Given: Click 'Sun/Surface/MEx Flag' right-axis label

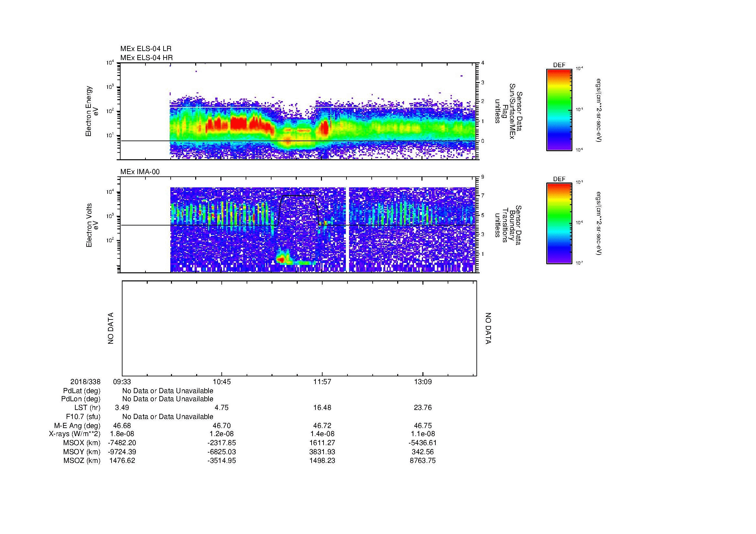Looking at the screenshot, I should click(x=508, y=111).
